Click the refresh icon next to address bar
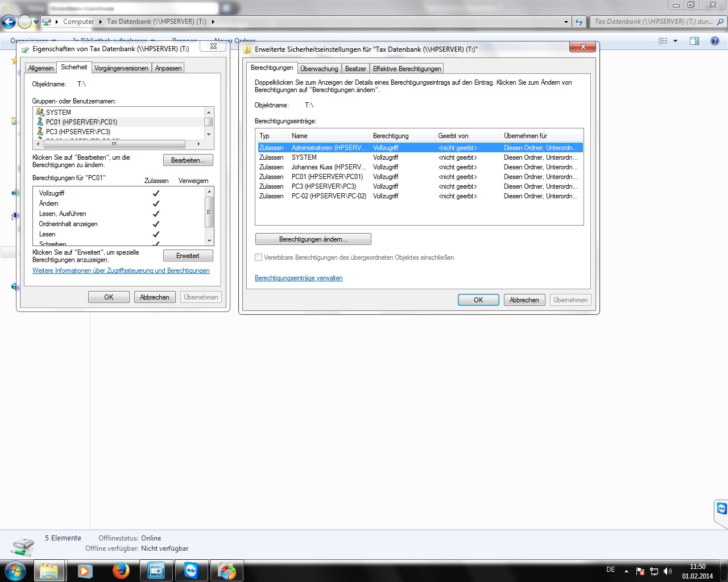 (x=579, y=22)
